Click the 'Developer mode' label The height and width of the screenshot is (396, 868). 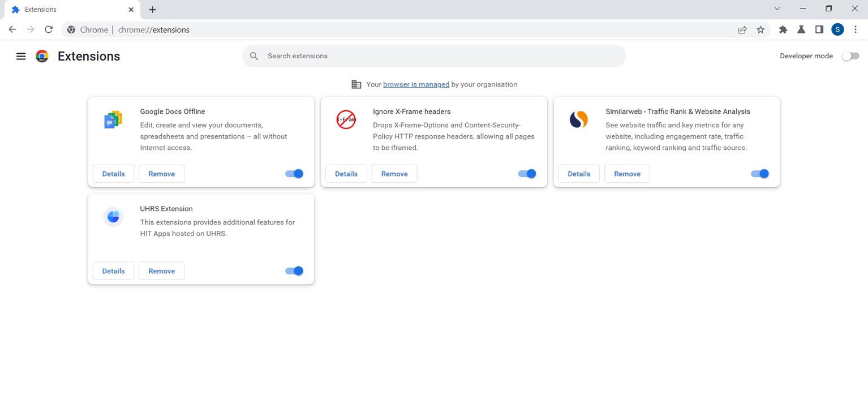(x=806, y=56)
